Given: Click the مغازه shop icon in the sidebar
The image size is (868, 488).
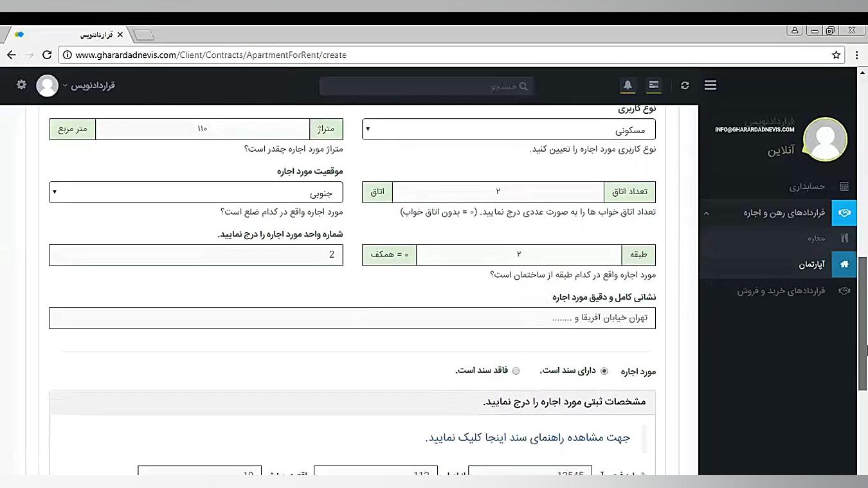Looking at the screenshot, I should point(844,238).
